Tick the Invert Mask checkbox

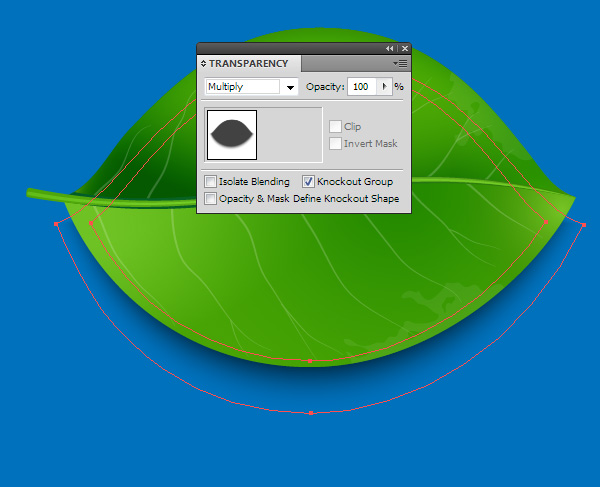pyautogui.click(x=336, y=144)
